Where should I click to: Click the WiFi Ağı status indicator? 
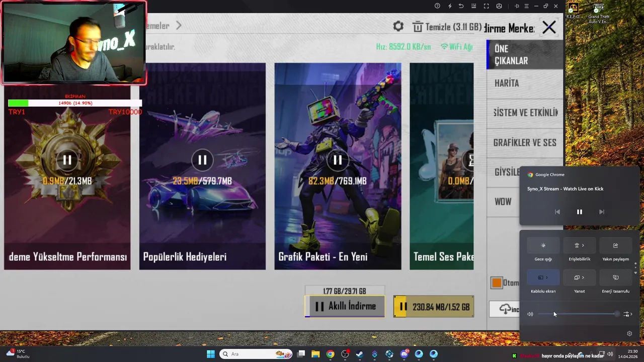(457, 47)
